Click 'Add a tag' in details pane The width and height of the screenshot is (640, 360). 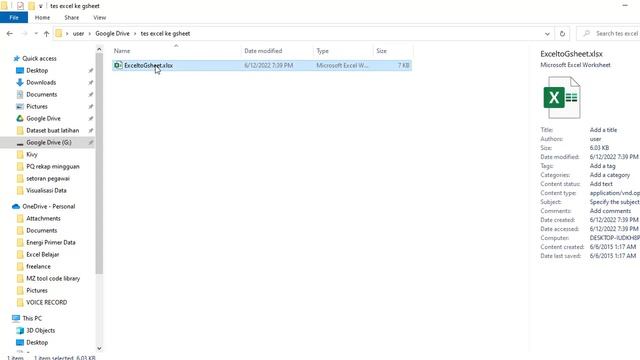[x=602, y=166]
